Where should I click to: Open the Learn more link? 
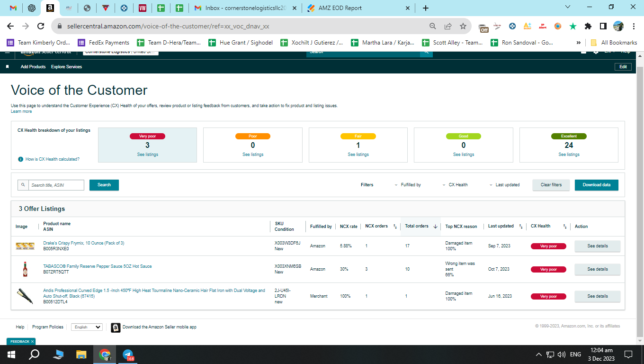point(21,111)
